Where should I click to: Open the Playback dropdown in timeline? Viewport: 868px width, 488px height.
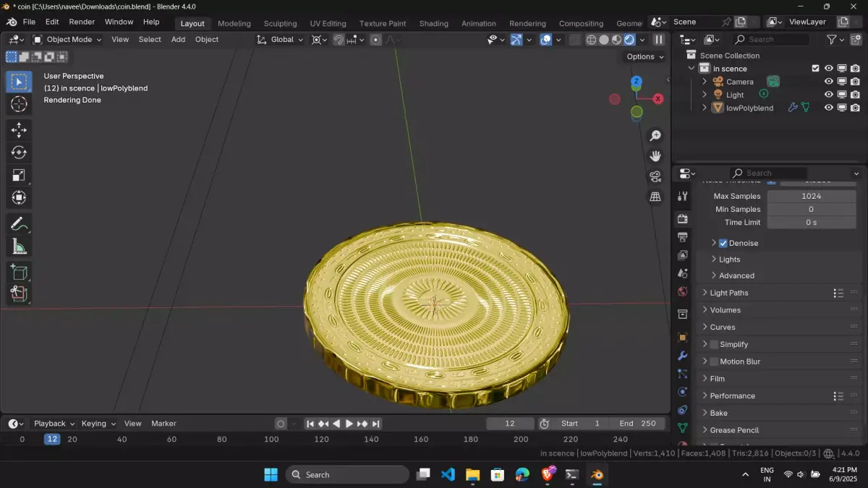click(54, 424)
